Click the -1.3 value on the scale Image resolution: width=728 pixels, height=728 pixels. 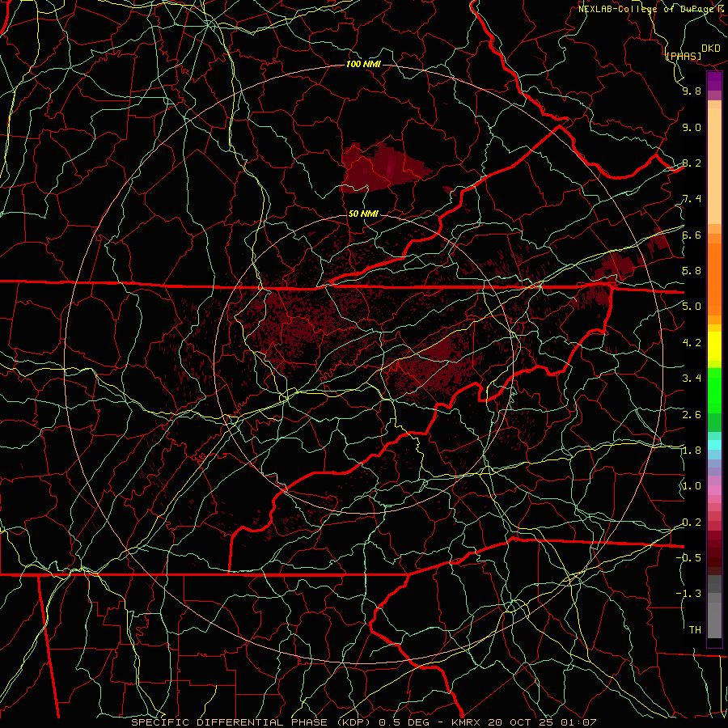point(688,594)
